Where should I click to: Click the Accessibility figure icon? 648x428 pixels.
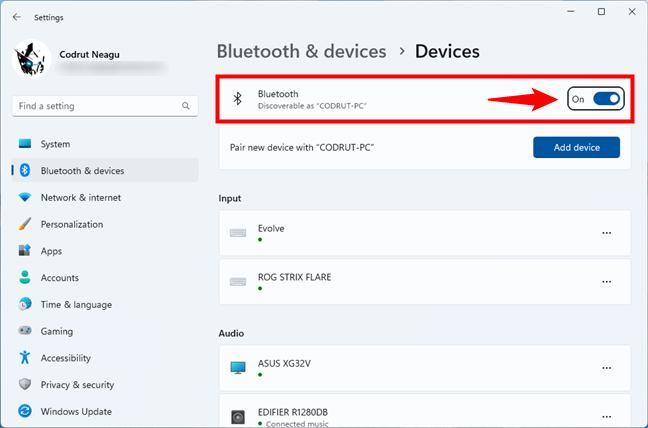(x=25, y=358)
